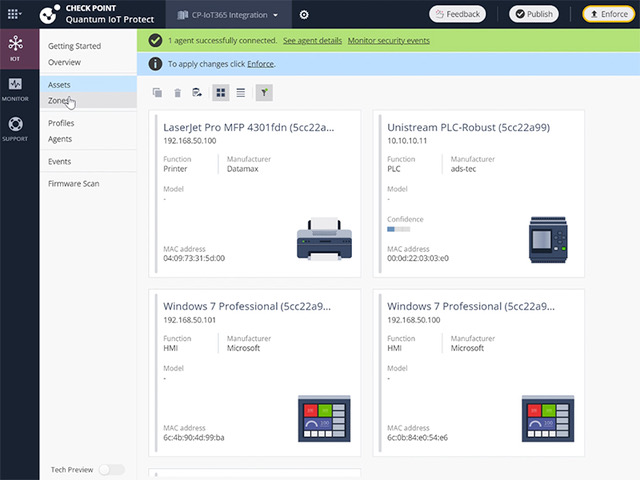Viewport: 640px width, 480px height.
Task: Click the copy assets toolbar icon
Action: click(157, 93)
